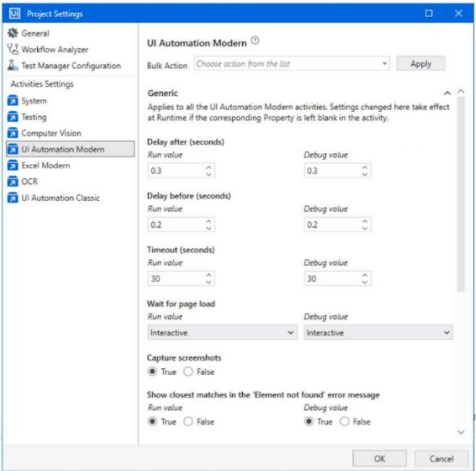
Task: Set Capture screenshots to True
Action: (x=153, y=371)
